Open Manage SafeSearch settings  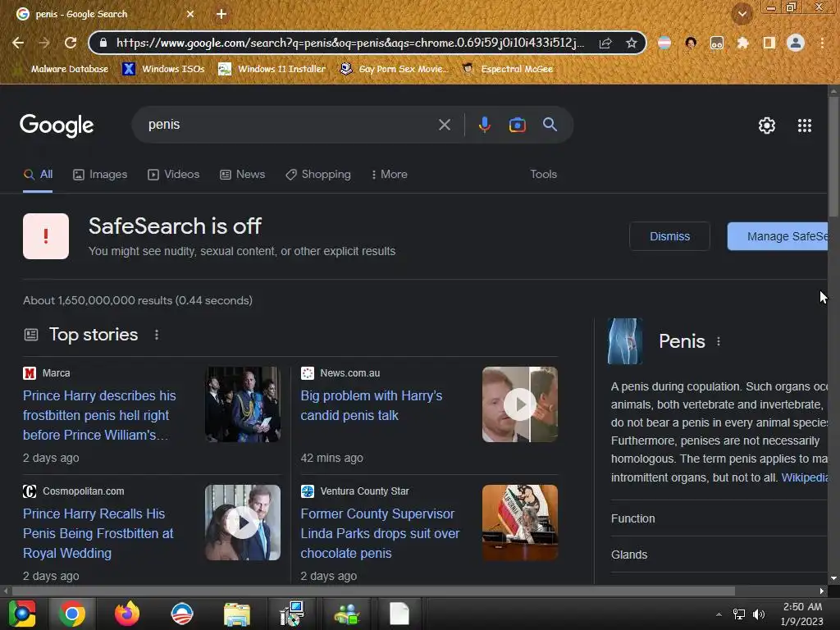point(778,236)
